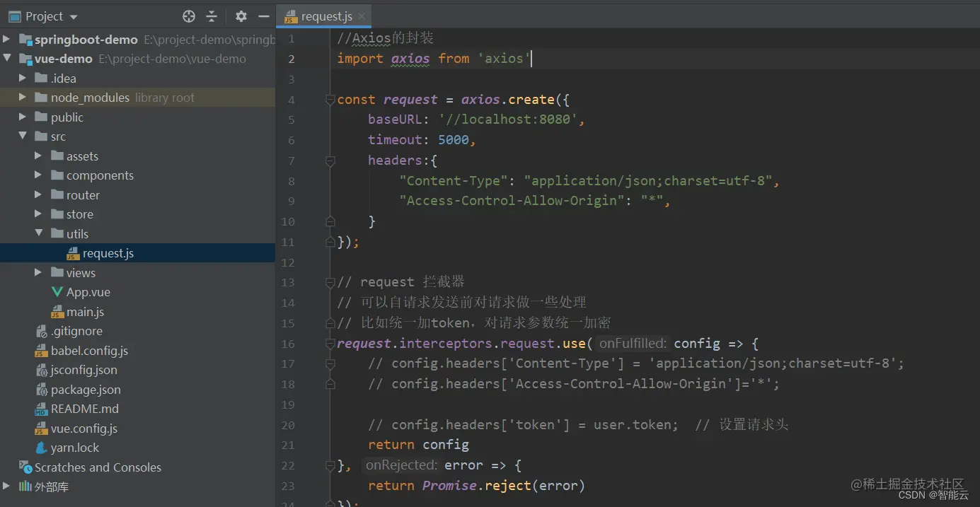
Task: Expand the router folder arrow
Action: point(38,194)
